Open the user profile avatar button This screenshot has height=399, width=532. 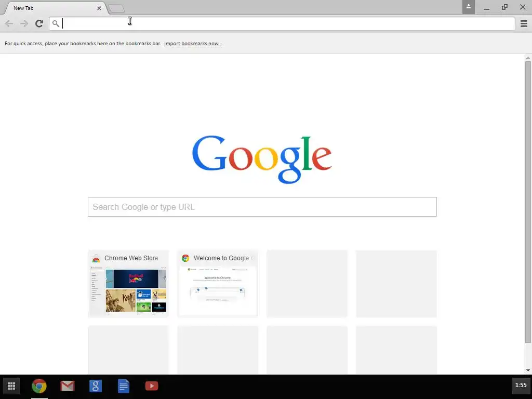[x=468, y=7]
